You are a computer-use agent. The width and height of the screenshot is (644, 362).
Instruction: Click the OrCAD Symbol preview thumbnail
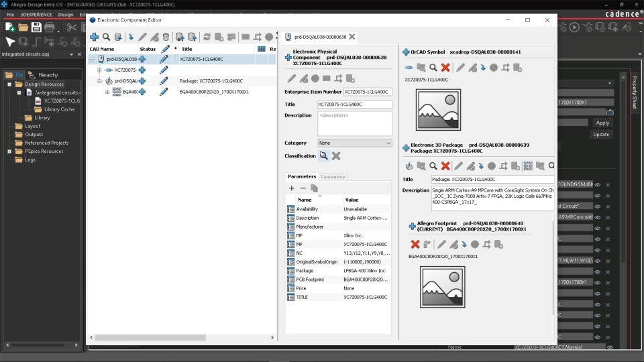pos(438,110)
